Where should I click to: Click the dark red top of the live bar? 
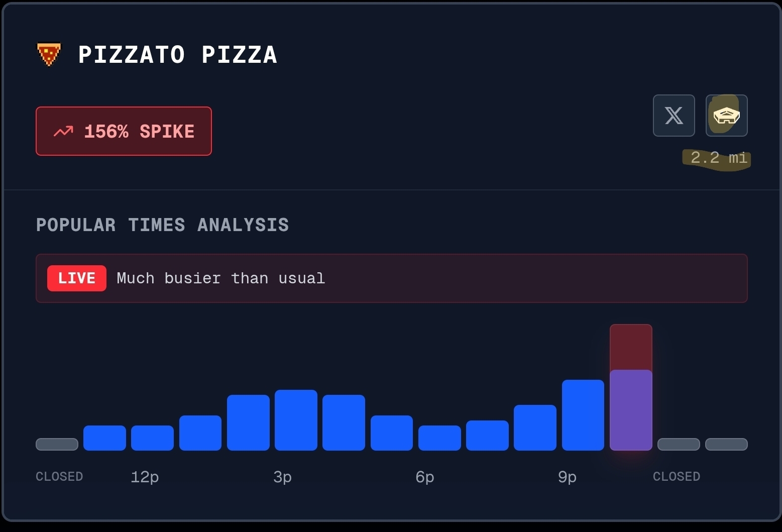point(631,347)
